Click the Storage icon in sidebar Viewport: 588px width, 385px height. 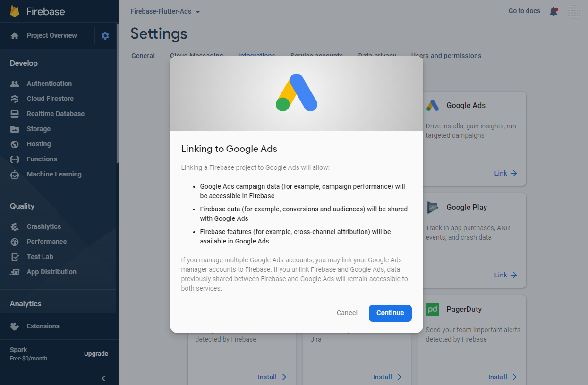click(15, 129)
